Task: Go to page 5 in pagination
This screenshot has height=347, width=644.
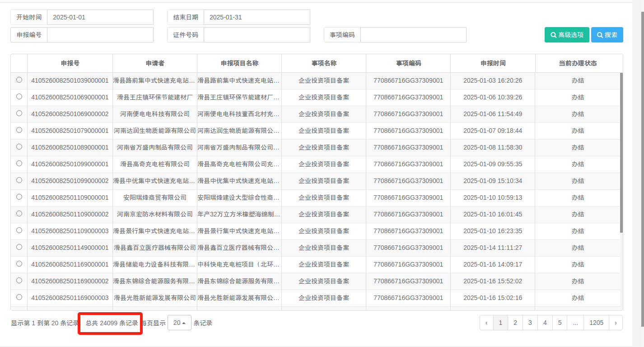Action: click(x=560, y=323)
